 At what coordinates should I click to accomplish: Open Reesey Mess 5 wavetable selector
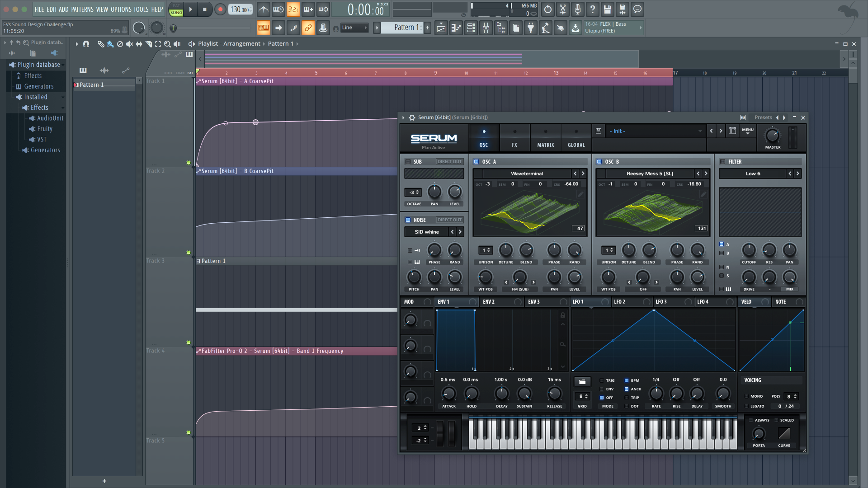click(650, 174)
